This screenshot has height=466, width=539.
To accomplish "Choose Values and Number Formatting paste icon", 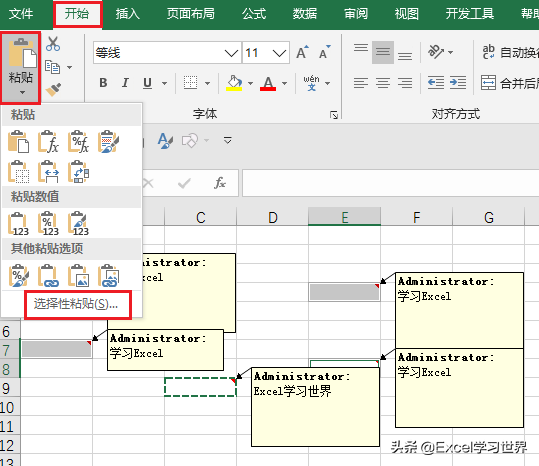I will [x=48, y=223].
